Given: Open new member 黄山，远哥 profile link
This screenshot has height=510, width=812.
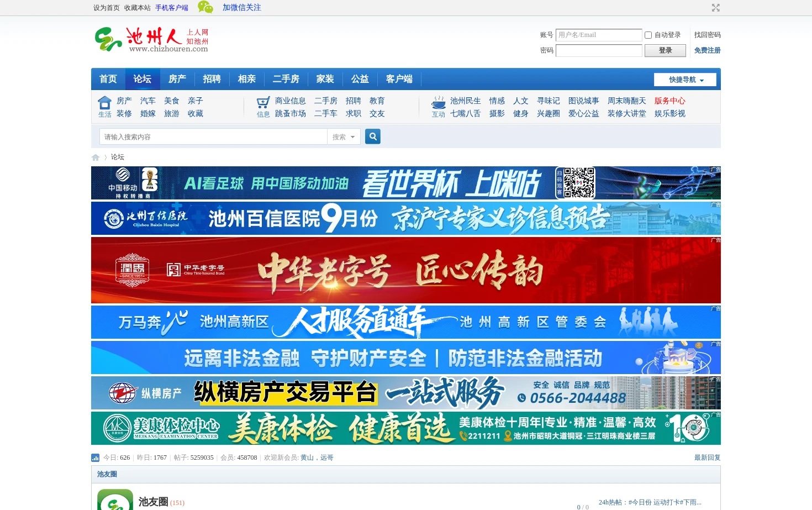Looking at the screenshot, I should point(317,458).
